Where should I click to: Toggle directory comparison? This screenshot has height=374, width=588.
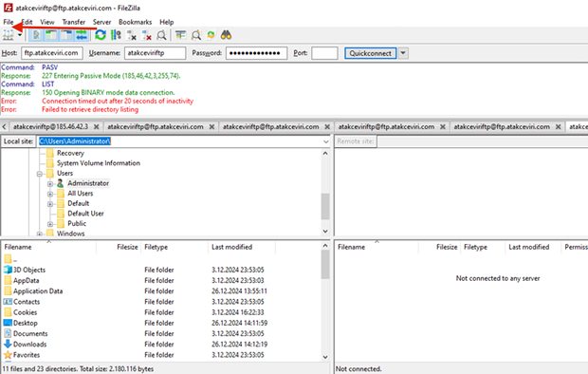pyautogui.click(x=195, y=35)
